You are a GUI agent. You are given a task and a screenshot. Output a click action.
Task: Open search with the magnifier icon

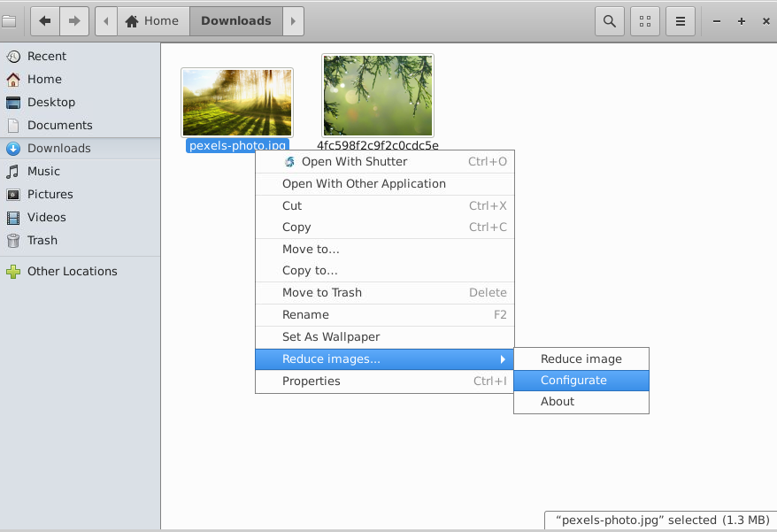(610, 21)
